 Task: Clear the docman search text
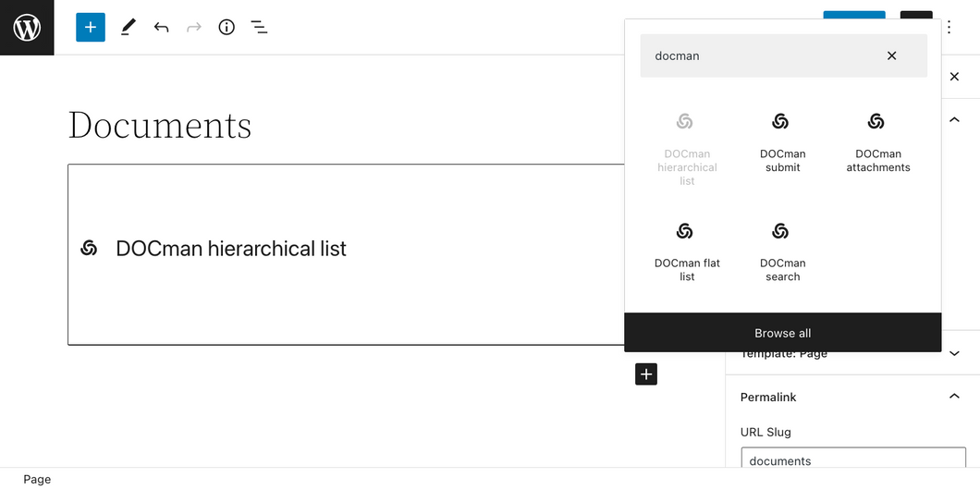(x=892, y=55)
